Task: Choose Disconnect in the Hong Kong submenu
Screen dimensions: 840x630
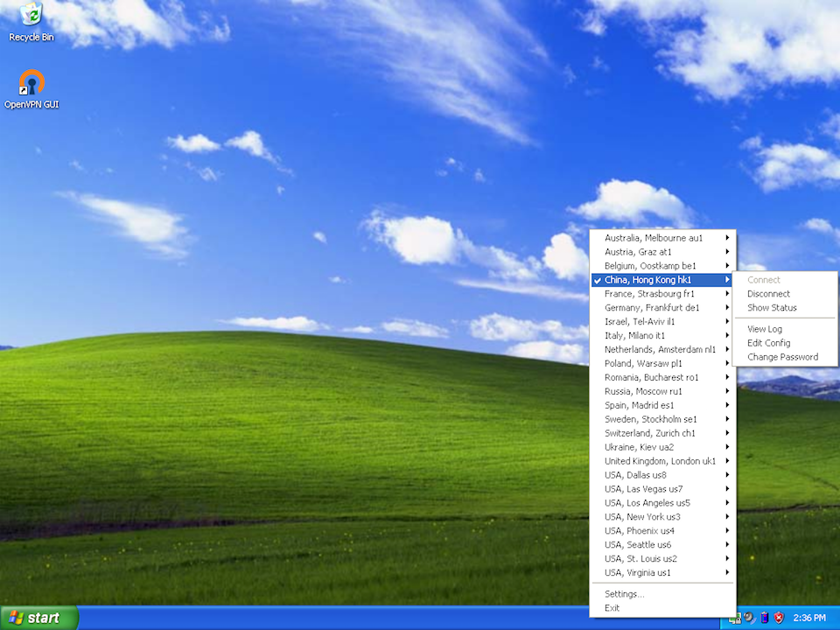Action: pyautogui.click(x=768, y=294)
